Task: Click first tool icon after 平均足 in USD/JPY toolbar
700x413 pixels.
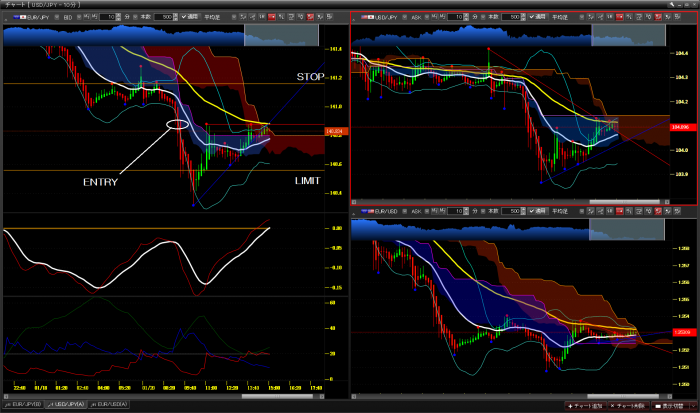Action: (590, 17)
